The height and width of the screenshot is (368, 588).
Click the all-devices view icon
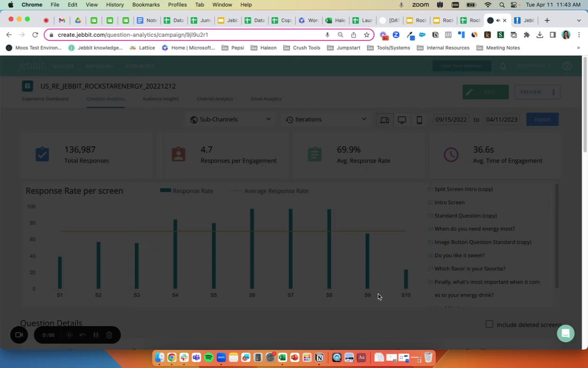384,120
